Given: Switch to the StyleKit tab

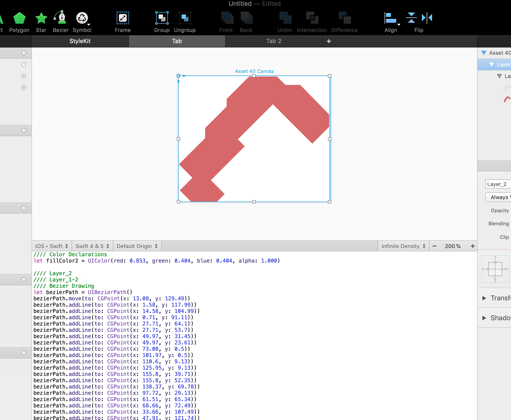Looking at the screenshot, I should click(80, 41).
